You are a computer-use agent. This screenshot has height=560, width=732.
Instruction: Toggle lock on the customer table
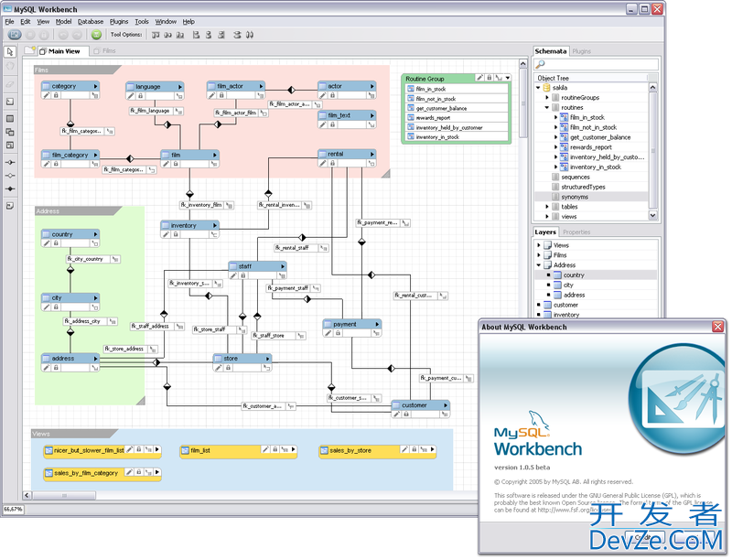pyautogui.click(x=406, y=414)
